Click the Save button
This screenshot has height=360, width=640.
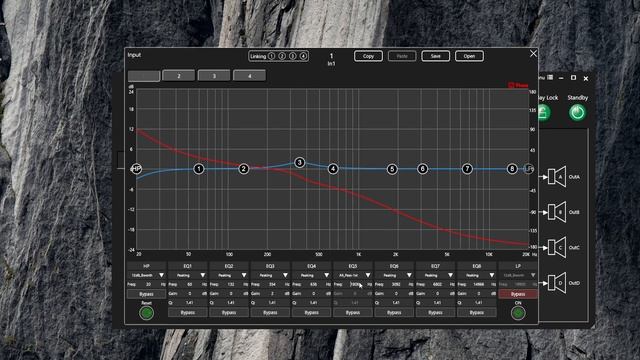coord(436,56)
